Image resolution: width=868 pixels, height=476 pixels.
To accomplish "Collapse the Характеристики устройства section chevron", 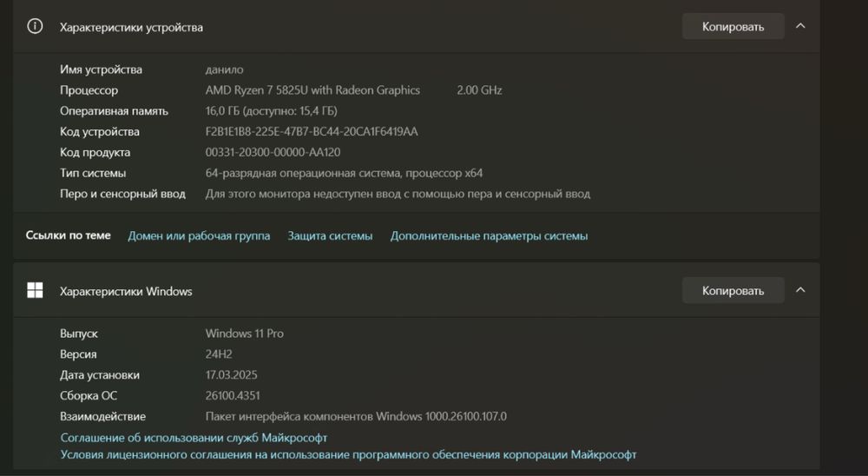I will pos(800,26).
